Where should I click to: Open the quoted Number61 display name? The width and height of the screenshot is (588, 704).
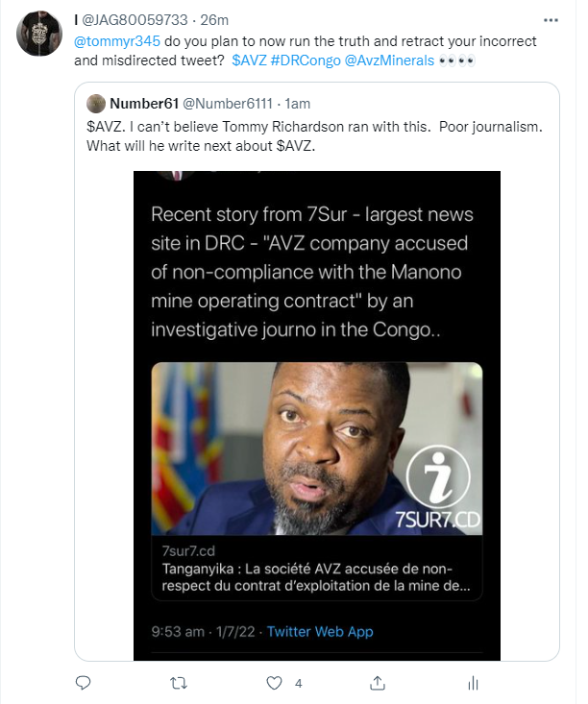[x=144, y=103]
